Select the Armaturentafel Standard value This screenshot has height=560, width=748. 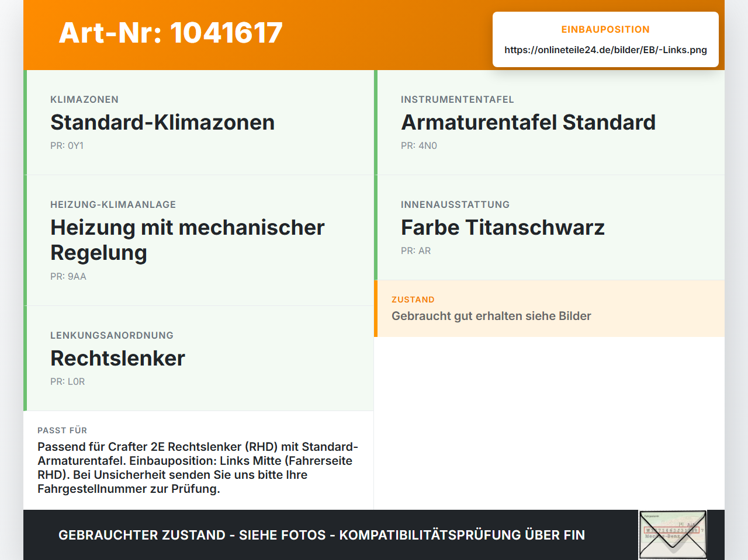coord(528,123)
